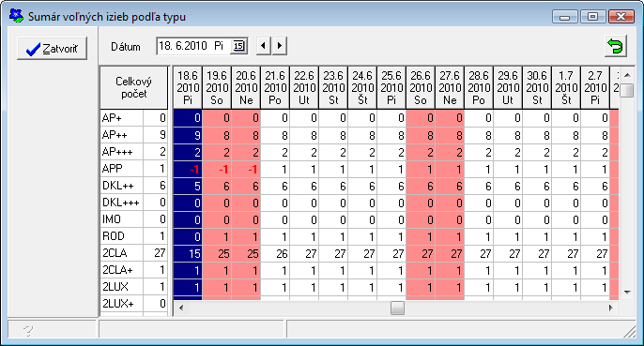Select the IMO room type row label
Viewport: 644px width, 346px height.
[x=122, y=219]
